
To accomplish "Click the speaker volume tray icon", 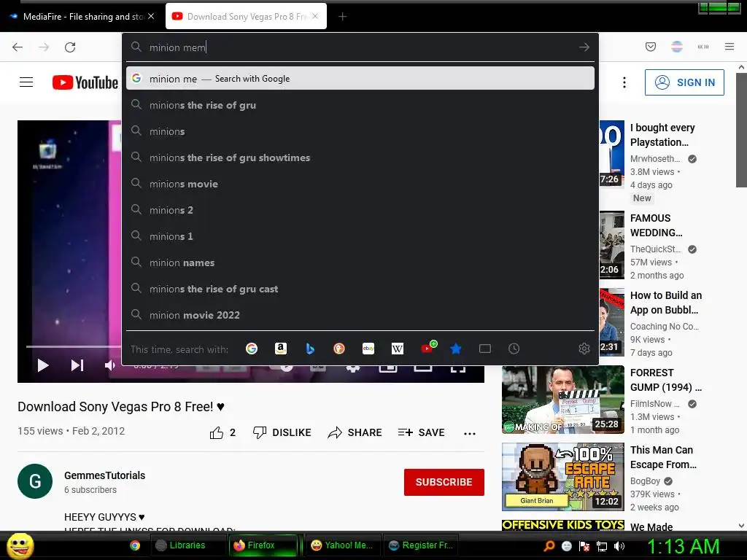I will [619, 546].
